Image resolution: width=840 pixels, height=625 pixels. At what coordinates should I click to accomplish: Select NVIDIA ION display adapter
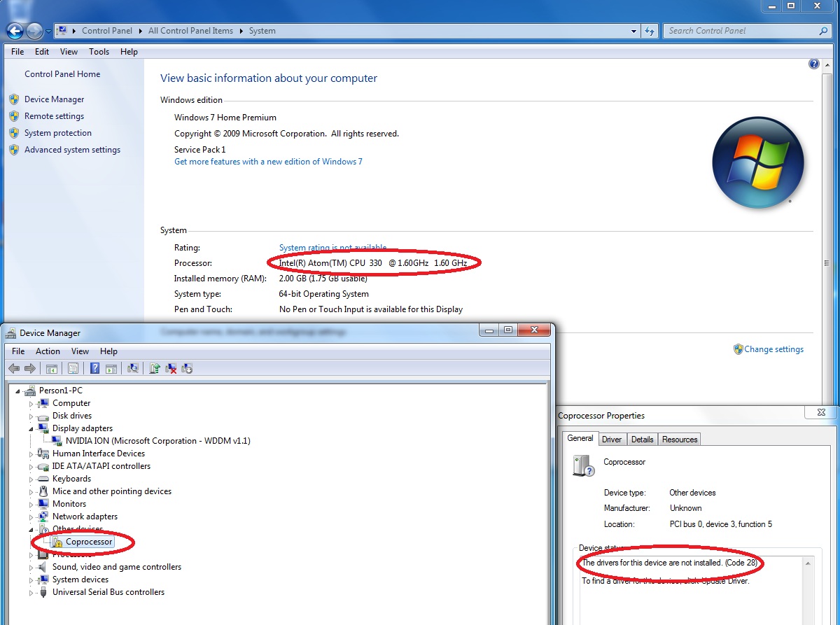tap(157, 441)
